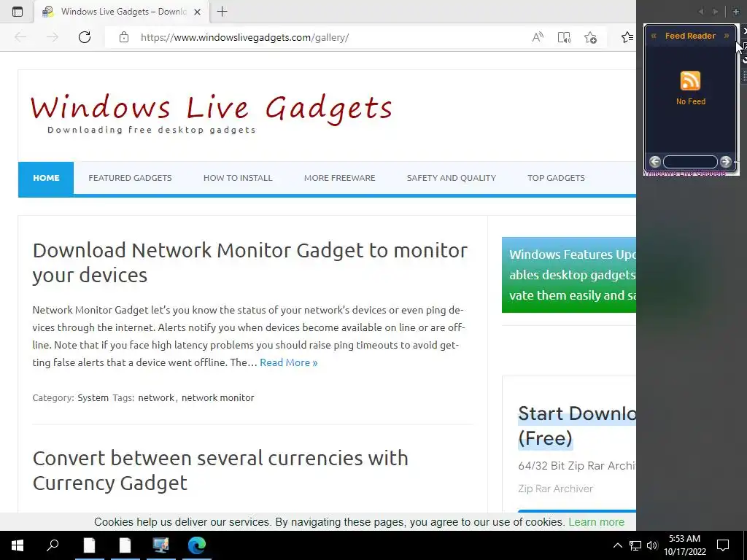Image resolution: width=747 pixels, height=560 pixels.
Task: Click the gadget drag handle grip
Action: pyautogui.click(x=744, y=76)
